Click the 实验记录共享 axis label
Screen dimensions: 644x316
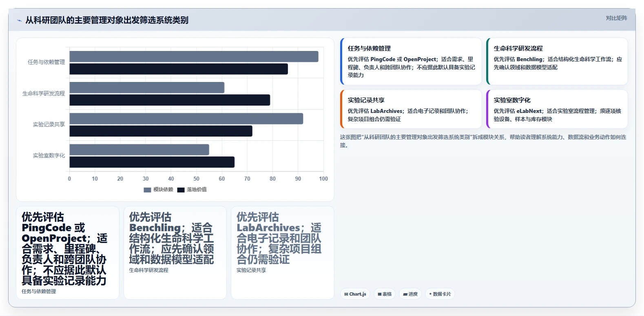click(x=49, y=124)
